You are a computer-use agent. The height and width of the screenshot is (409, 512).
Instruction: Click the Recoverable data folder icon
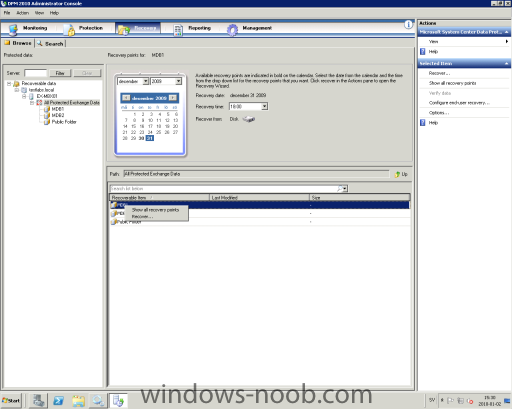point(16,83)
